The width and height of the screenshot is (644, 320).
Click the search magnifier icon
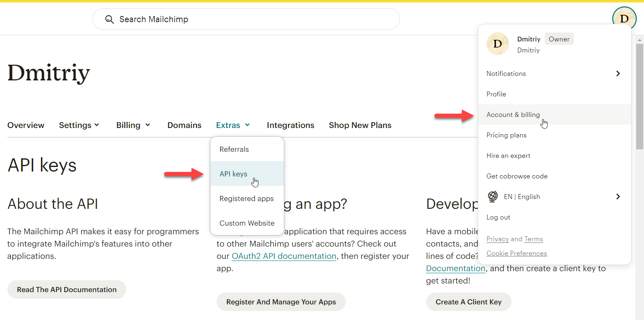(109, 19)
